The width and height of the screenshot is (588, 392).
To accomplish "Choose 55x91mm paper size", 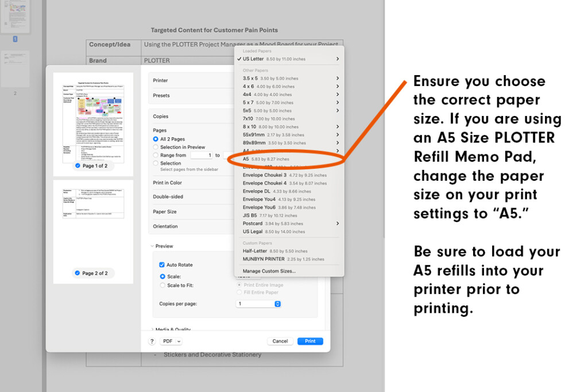I will pos(289,135).
